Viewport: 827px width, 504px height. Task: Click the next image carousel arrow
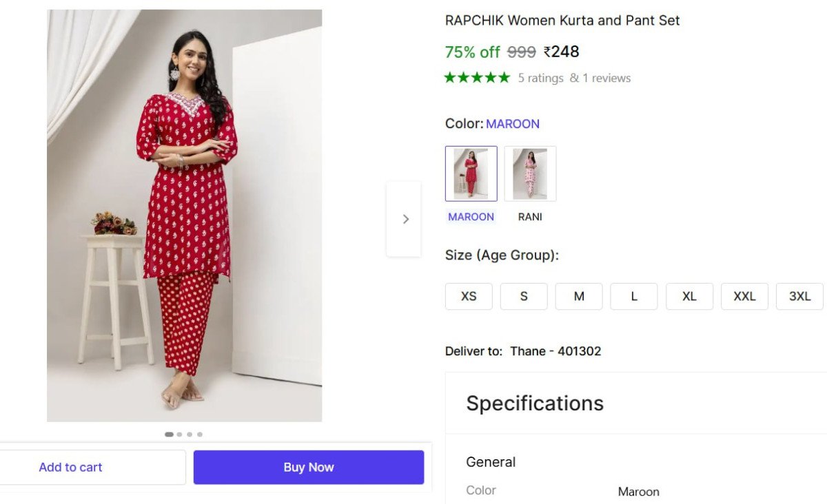coord(405,218)
